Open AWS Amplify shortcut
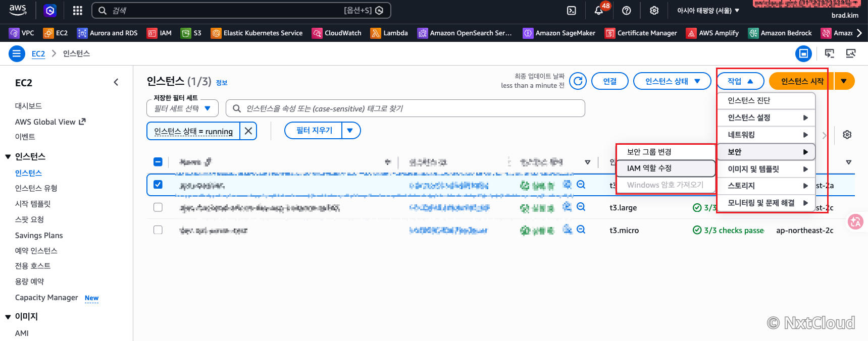This screenshot has height=341, width=868. point(712,33)
